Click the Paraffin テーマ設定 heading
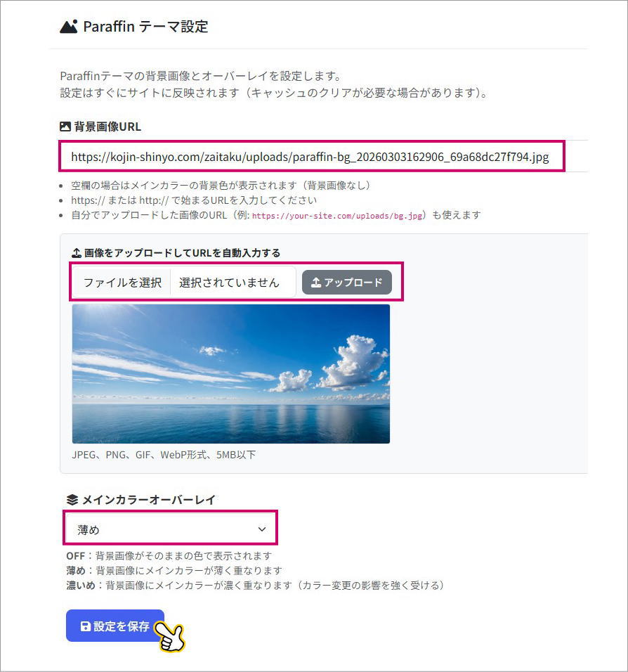 145,27
